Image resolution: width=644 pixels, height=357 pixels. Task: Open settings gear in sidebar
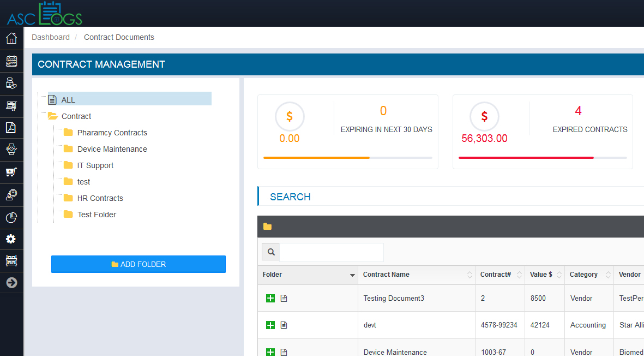click(x=11, y=239)
